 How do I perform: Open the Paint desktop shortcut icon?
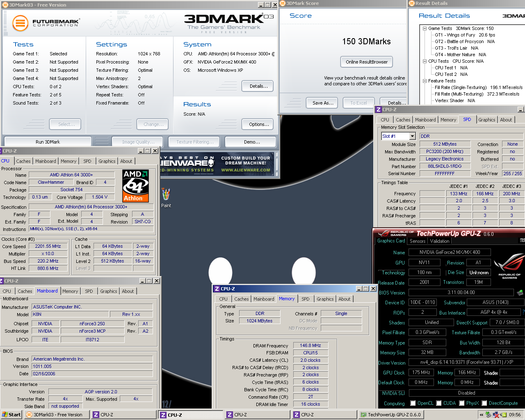point(166,197)
